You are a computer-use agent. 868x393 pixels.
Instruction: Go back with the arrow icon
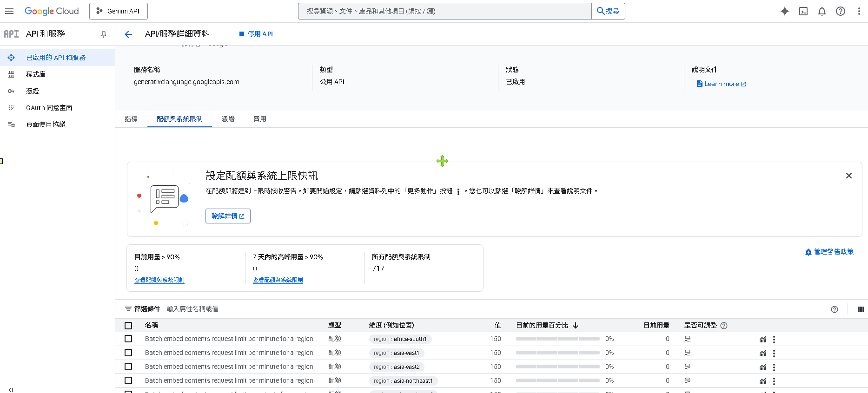click(128, 34)
